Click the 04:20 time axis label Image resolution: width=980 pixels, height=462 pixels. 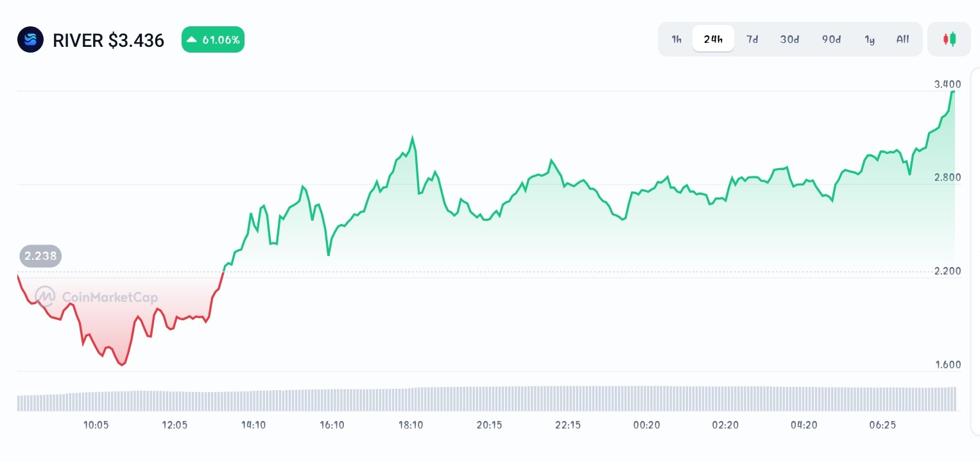click(804, 425)
